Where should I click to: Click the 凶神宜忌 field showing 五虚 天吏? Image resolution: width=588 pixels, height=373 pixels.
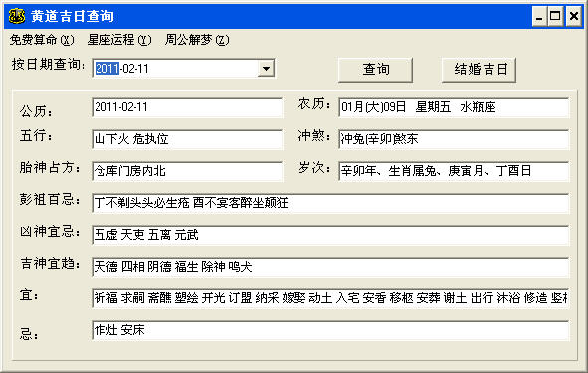[330, 235]
